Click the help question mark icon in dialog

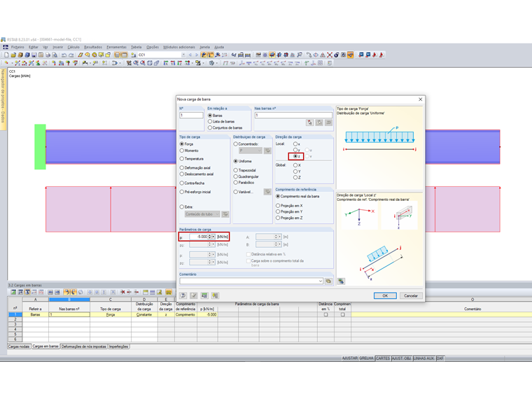[x=183, y=295]
